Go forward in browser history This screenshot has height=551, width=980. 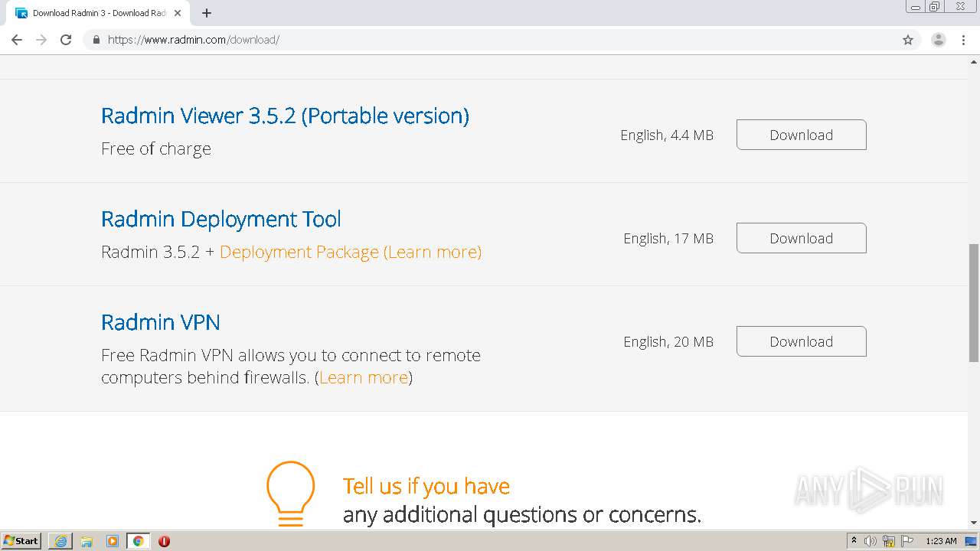click(41, 40)
